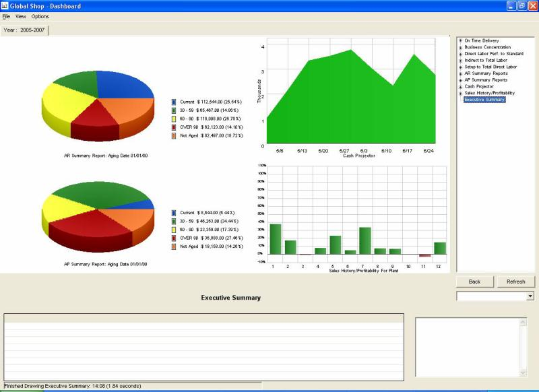Expand the Business Concentration node

461,47
